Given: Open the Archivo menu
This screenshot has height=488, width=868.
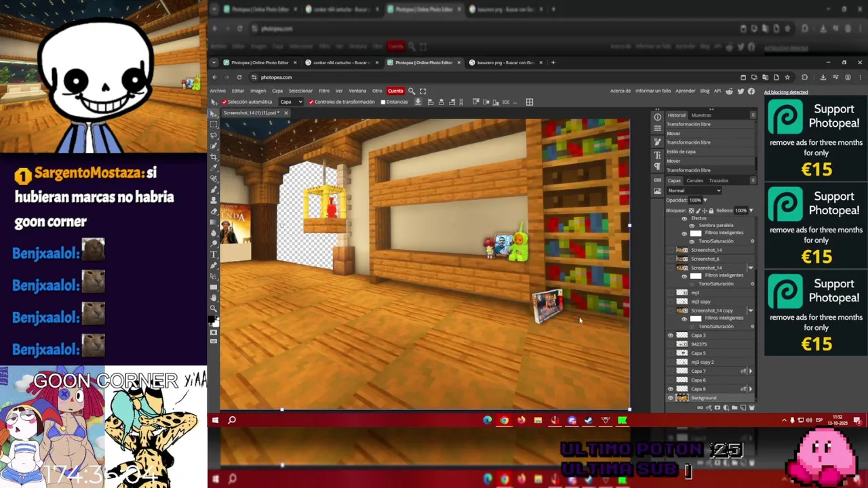Looking at the screenshot, I should pos(218,91).
